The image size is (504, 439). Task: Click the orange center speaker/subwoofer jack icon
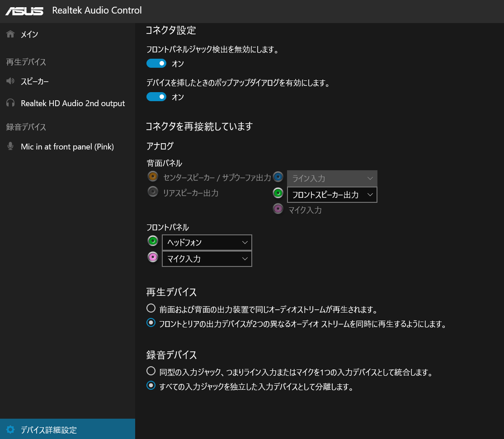click(x=153, y=176)
